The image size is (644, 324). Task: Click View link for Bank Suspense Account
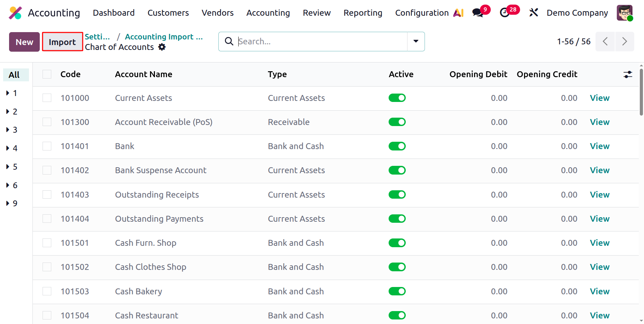click(x=600, y=170)
